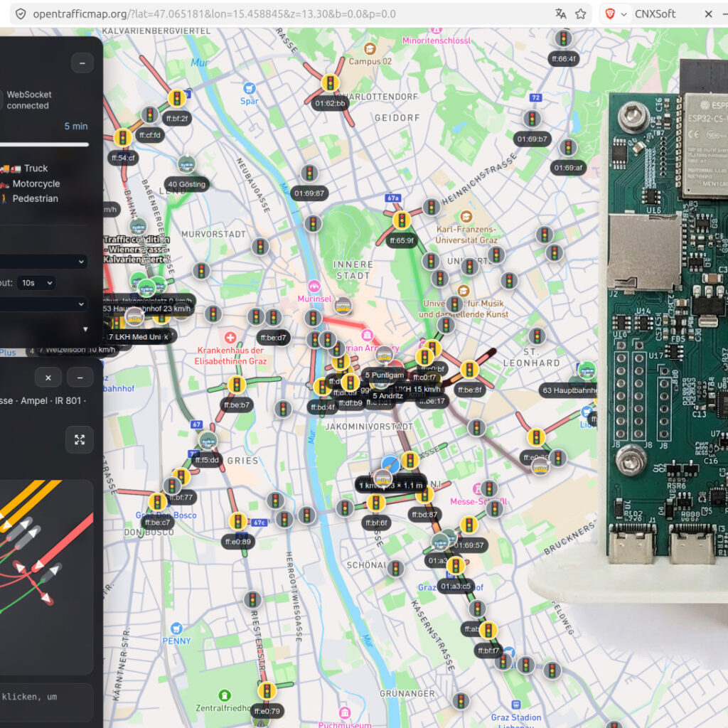This screenshot has height=728, width=728.
Task: Click the ff:be:d7 marker label
Action: pos(273,338)
